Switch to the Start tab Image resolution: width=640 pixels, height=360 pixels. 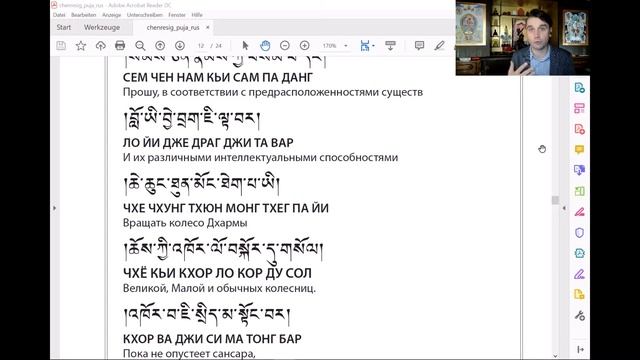[x=64, y=27]
